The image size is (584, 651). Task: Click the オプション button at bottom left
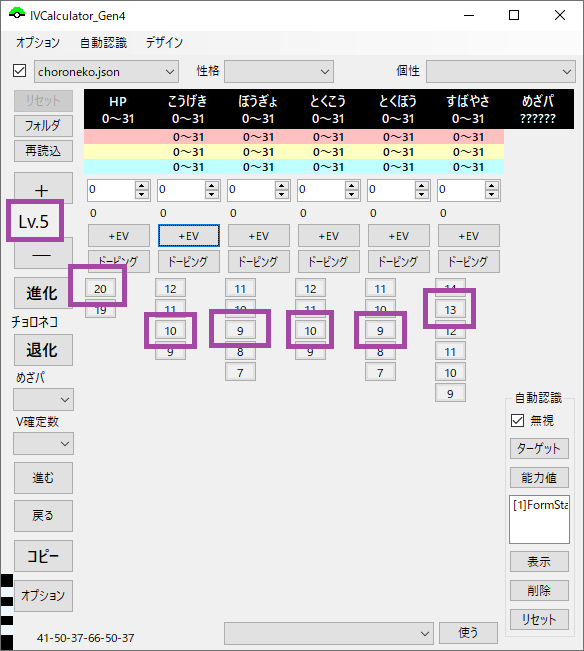tap(43, 596)
